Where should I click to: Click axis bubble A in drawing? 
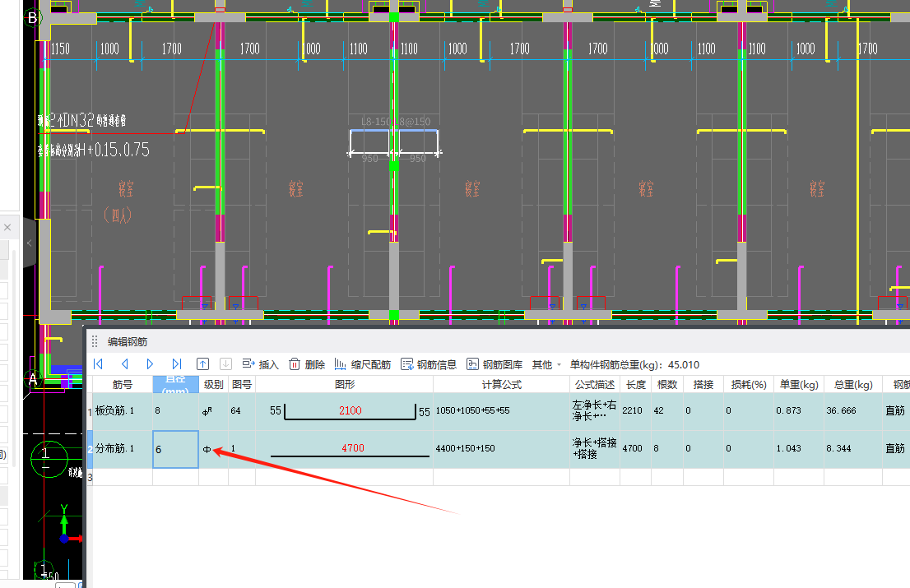[x=33, y=379]
